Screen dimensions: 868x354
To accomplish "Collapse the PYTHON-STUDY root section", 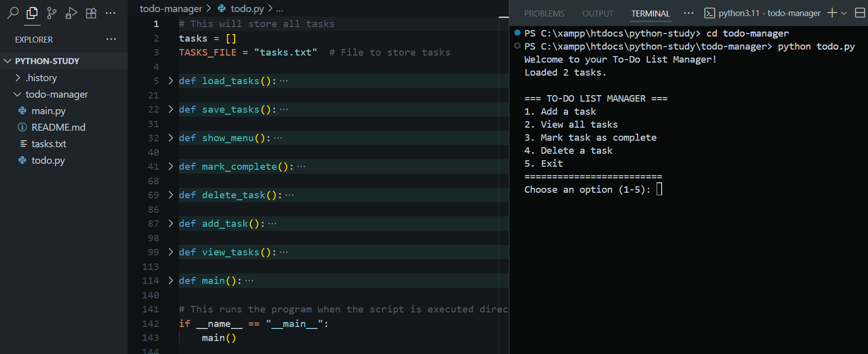I will click(x=47, y=61).
